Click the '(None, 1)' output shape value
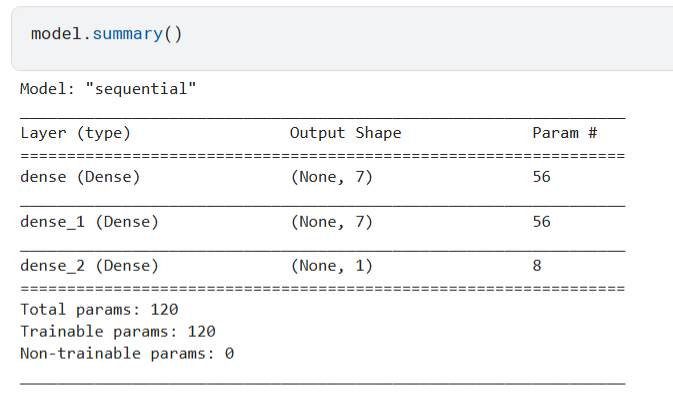 (x=331, y=266)
